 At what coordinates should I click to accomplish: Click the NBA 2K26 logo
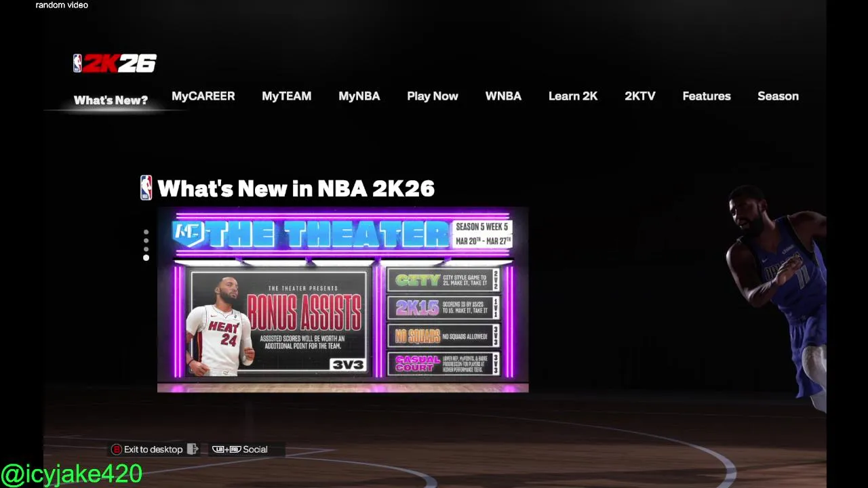115,63
